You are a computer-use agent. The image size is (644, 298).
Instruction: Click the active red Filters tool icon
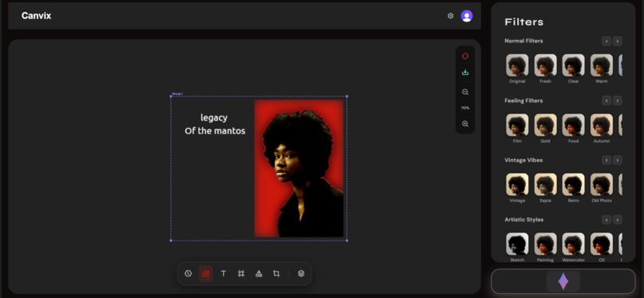pos(206,273)
